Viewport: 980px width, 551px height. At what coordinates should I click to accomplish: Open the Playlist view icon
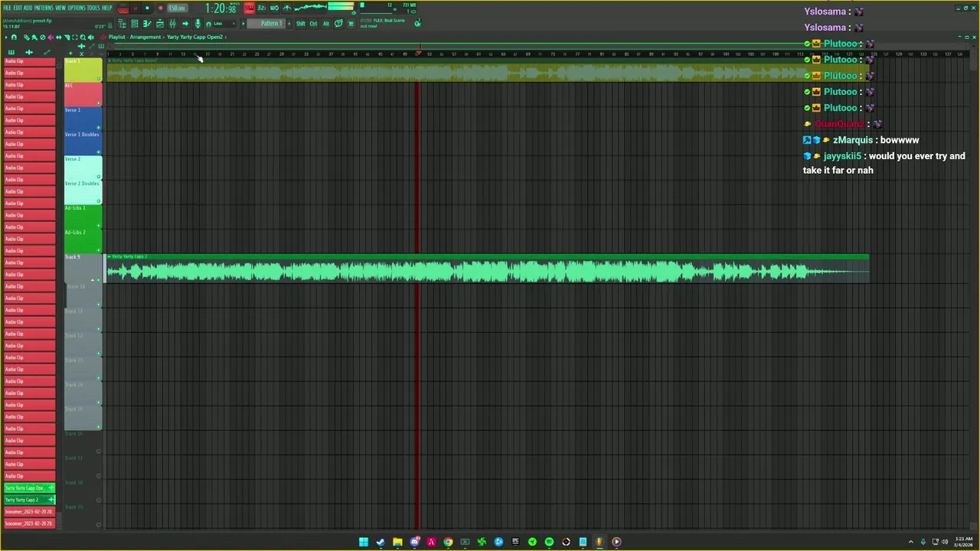[122, 24]
